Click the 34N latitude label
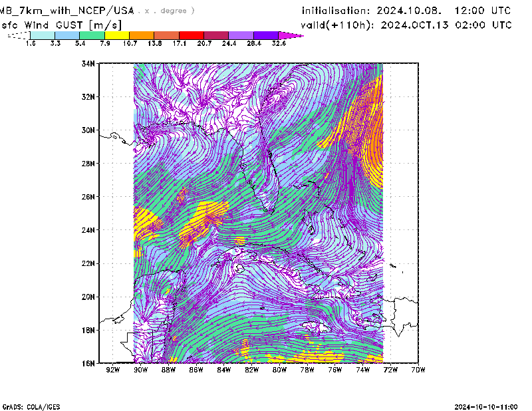The height and width of the screenshot is (411, 532). coord(88,63)
